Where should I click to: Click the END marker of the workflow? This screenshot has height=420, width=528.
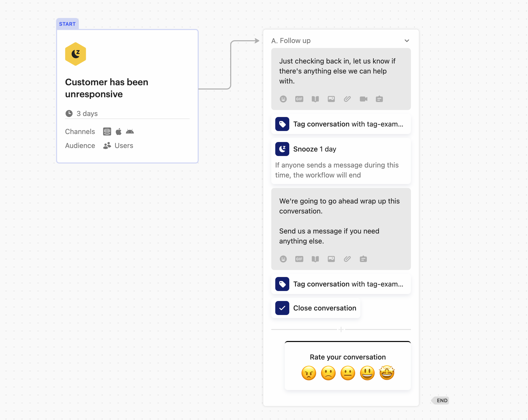click(x=440, y=400)
